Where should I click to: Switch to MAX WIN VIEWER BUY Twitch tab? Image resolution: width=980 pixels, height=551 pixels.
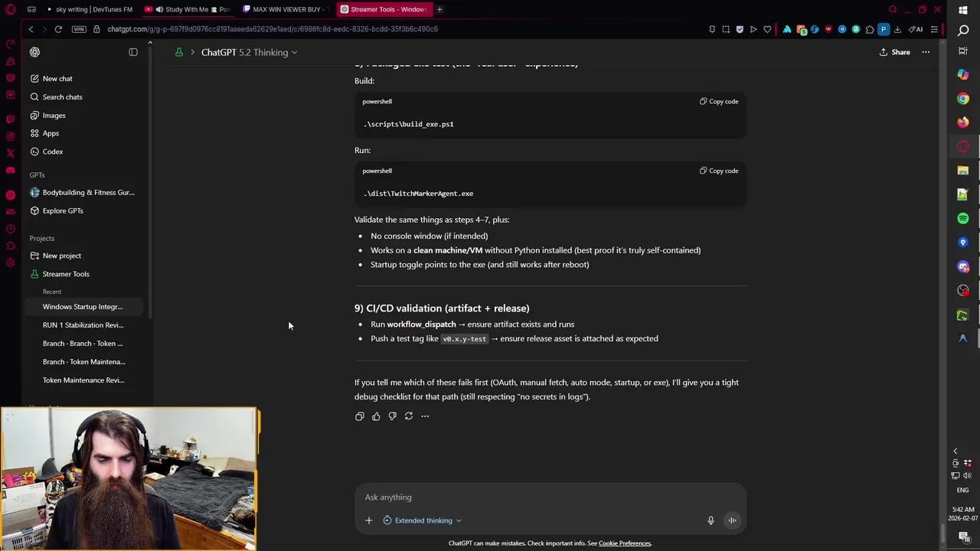pyautogui.click(x=286, y=9)
